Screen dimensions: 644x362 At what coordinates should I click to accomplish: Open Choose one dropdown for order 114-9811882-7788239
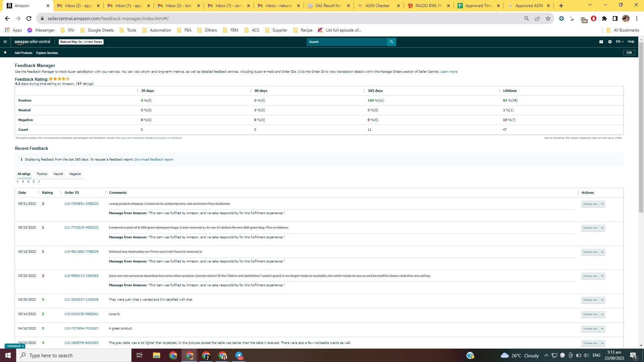593,252
